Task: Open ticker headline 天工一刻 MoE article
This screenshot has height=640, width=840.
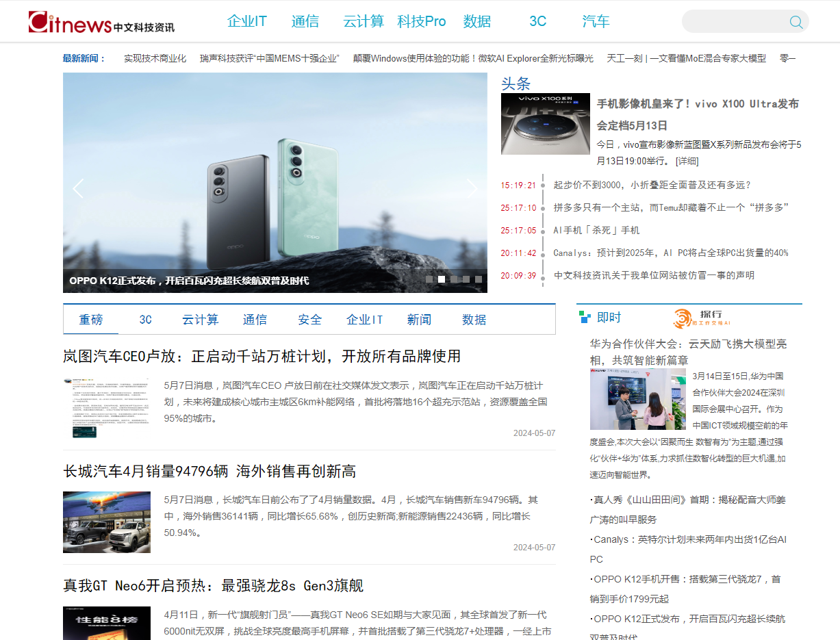Action: [x=687, y=59]
